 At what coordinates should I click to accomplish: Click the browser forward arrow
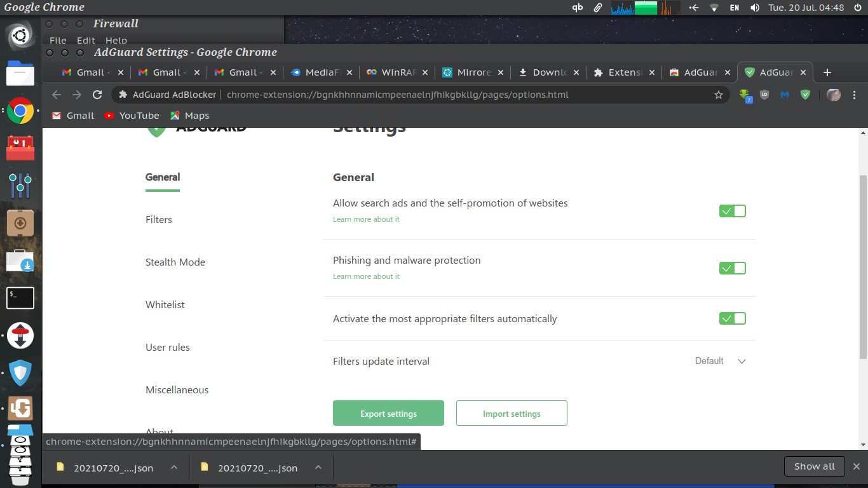(x=77, y=95)
